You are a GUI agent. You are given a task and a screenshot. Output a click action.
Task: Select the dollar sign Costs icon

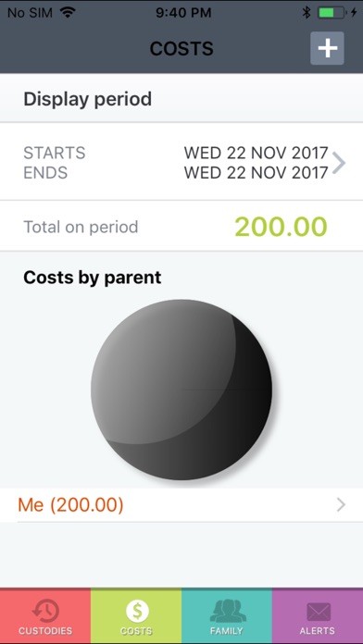point(136,611)
